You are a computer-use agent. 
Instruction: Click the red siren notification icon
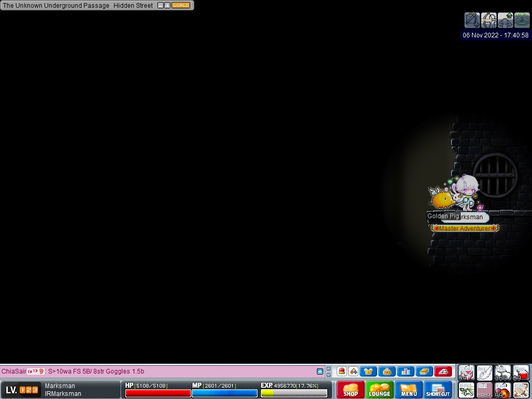tap(342, 371)
